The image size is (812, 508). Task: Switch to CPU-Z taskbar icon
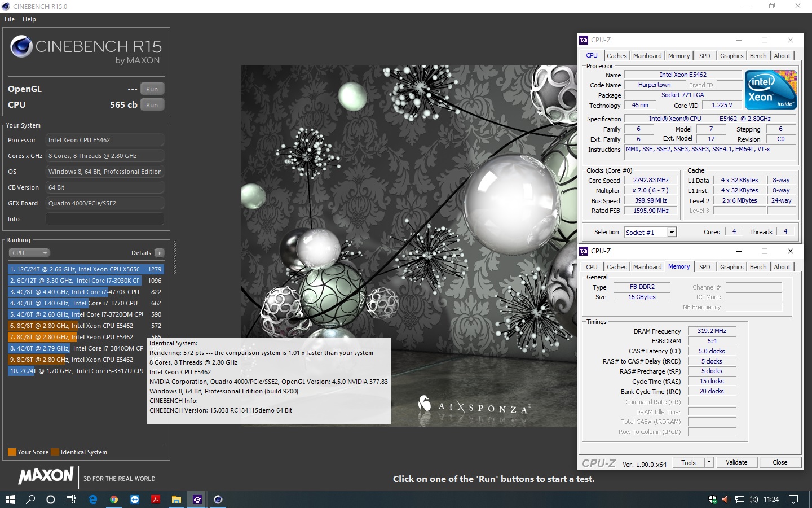coord(197,500)
